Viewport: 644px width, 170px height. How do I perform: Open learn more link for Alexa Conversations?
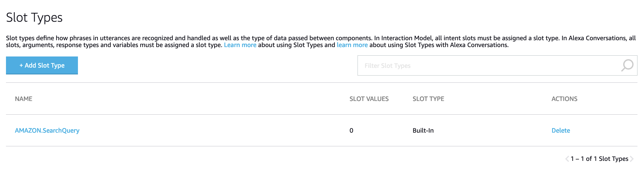[352, 45]
